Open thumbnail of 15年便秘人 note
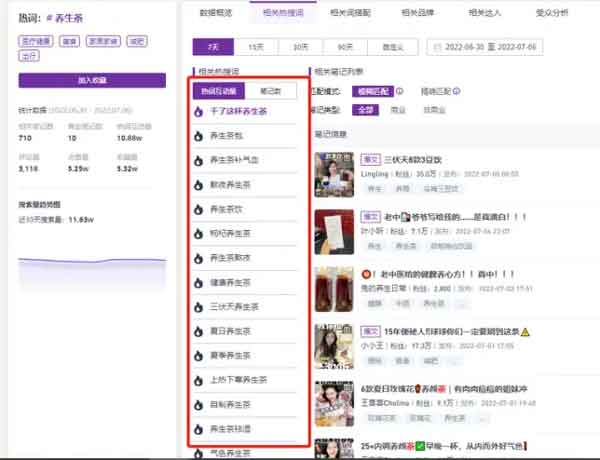The width and height of the screenshot is (600, 460). 334,347
